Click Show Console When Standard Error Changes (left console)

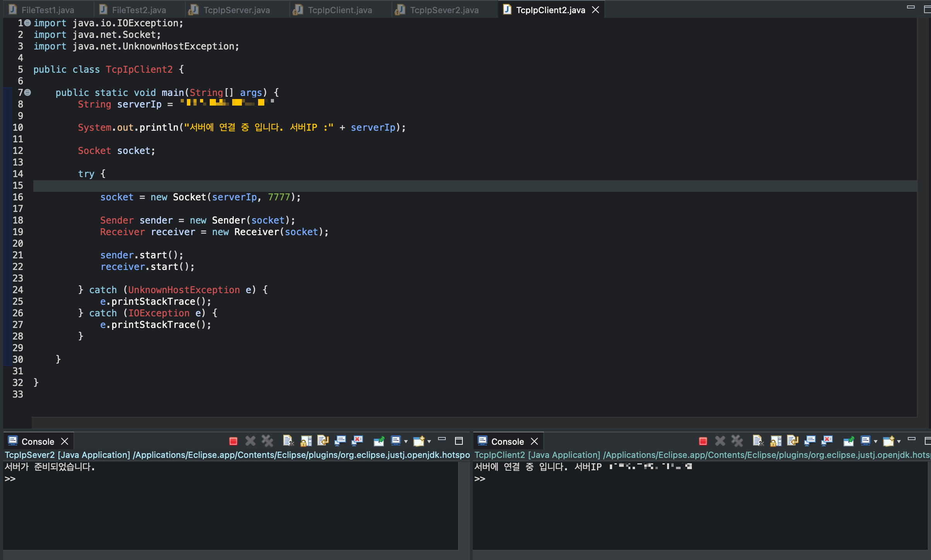tap(357, 441)
